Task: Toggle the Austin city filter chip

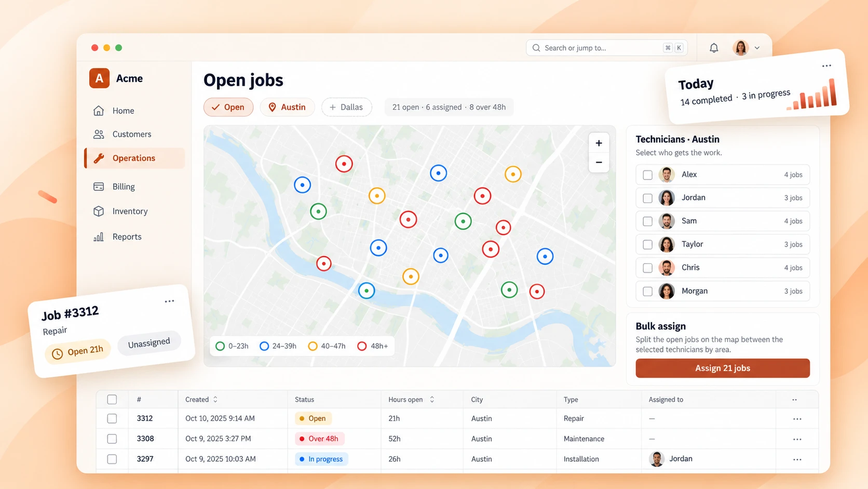Action: pos(287,107)
